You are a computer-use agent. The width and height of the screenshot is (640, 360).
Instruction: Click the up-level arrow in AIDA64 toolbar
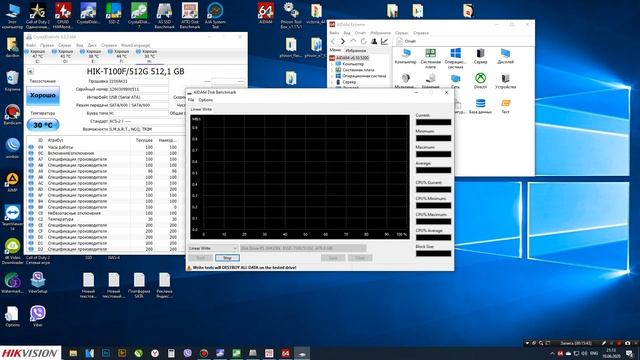pos(353,41)
